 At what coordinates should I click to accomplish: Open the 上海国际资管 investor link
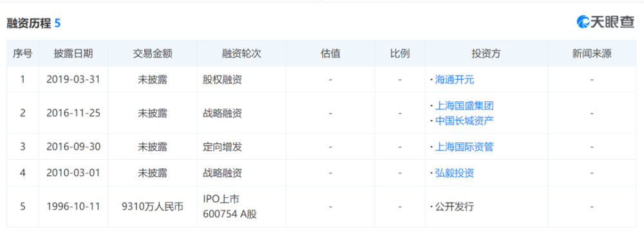(x=464, y=147)
